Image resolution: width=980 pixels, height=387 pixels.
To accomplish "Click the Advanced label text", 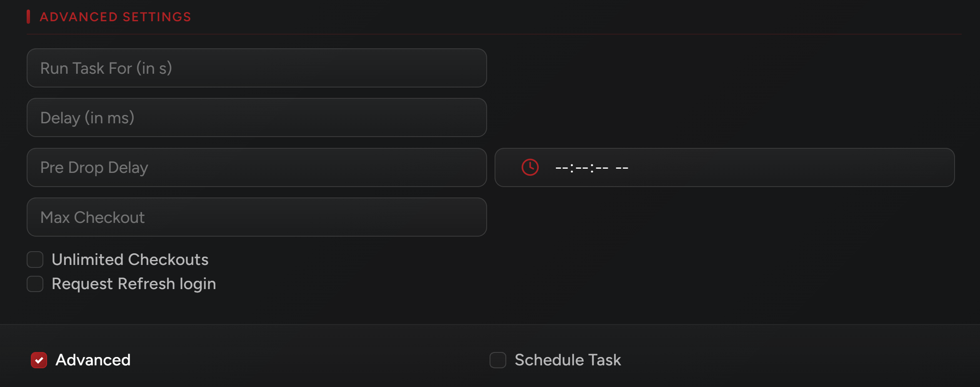I will click(93, 360).
